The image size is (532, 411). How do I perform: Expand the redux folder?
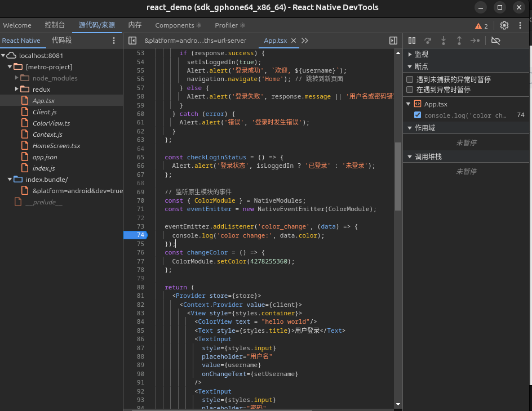17,89
